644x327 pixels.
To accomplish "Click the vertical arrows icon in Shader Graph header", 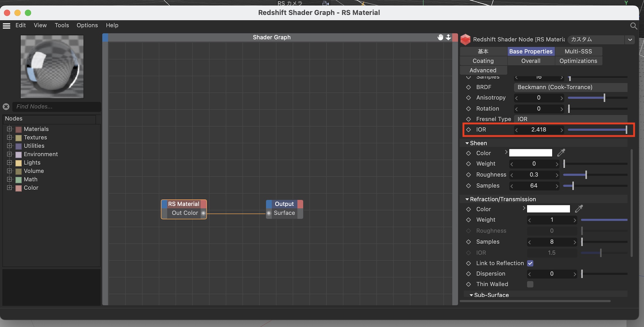I will point(448,37).
